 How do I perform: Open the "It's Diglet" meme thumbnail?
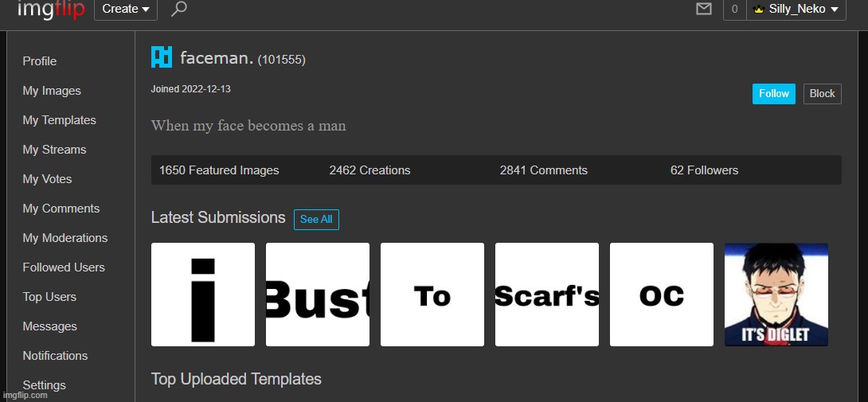coord(776,295)
